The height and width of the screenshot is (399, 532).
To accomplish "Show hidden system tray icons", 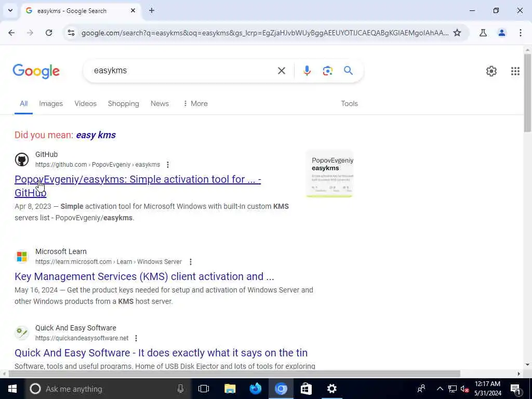I will click(x=440, y=389).
